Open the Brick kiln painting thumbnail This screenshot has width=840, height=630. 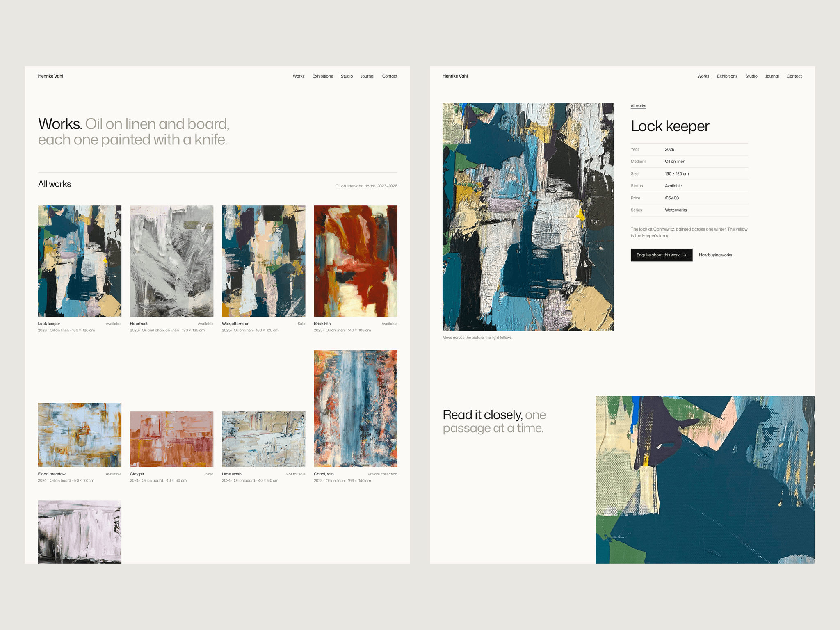point(356,261)
